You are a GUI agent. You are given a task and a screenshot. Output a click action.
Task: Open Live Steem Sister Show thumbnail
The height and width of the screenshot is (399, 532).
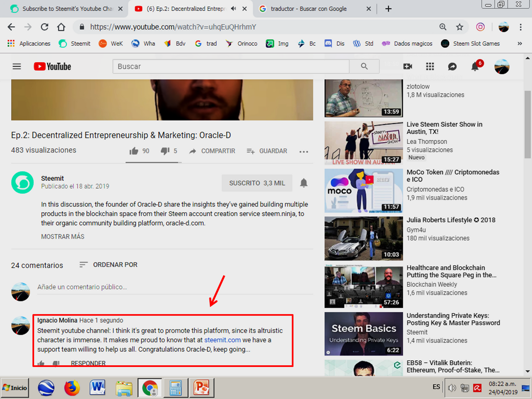(364, 143)
